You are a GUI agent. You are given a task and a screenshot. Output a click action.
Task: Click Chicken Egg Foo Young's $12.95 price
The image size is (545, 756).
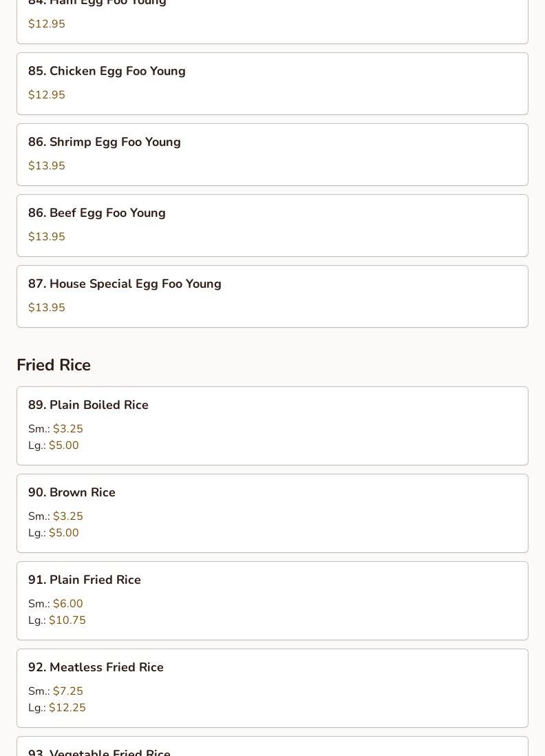[x=47, y=95]
